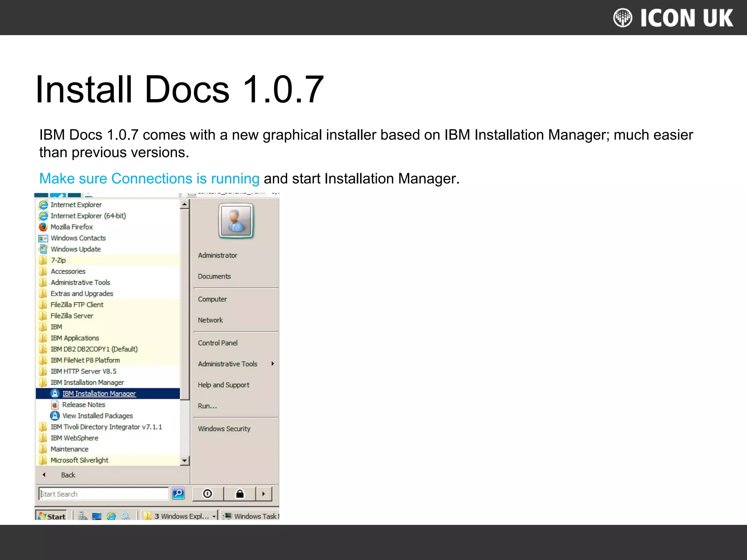Open the Run... dialog
Viewport: 747px width, 560px height.
pos(207,406)
